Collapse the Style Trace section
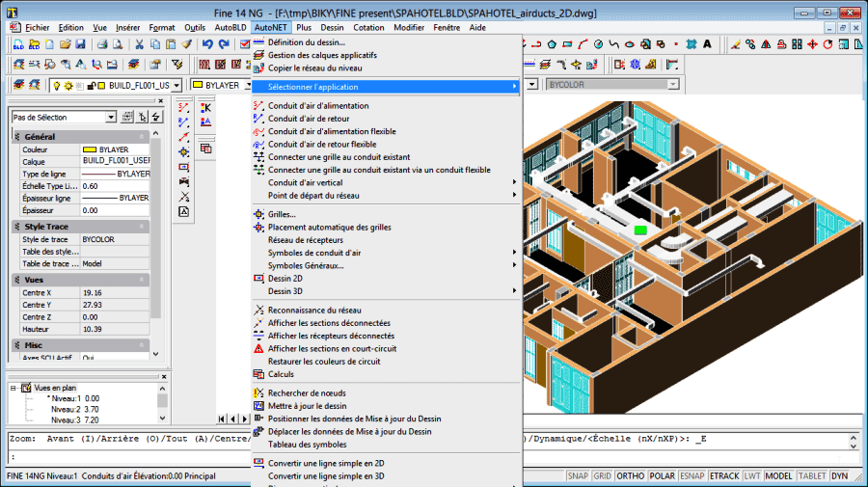This screenshot has width=868, height=487. (x=141, y=227)
